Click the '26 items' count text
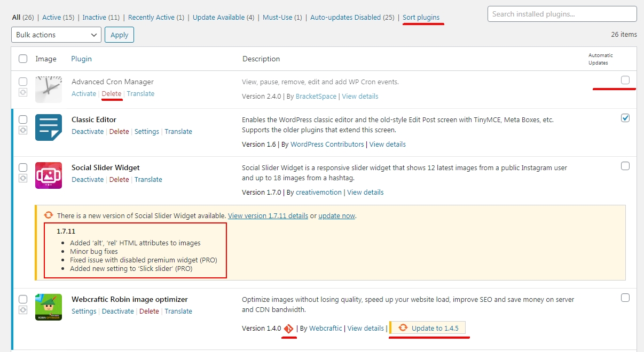This screenshot has width=644, height=352. [624, 34]
